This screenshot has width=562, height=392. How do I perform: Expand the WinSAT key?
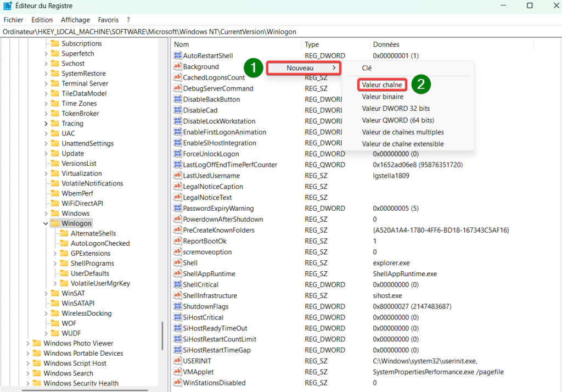46,293
